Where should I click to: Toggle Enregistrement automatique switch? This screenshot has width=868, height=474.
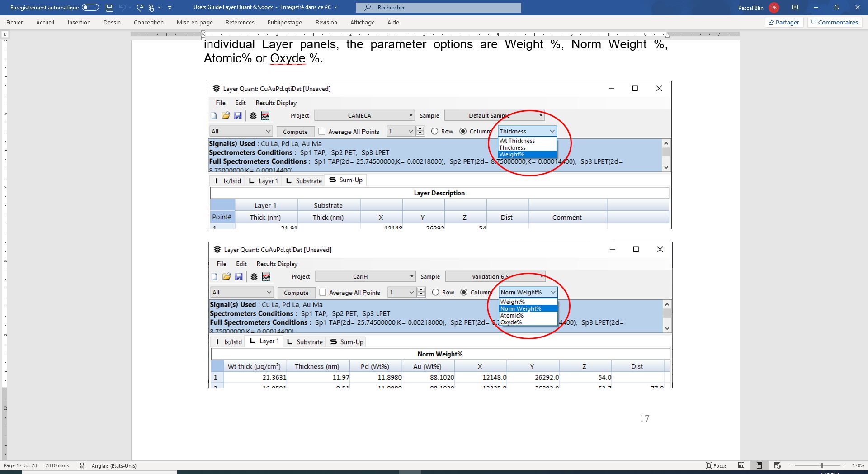[x=90, y=8]
